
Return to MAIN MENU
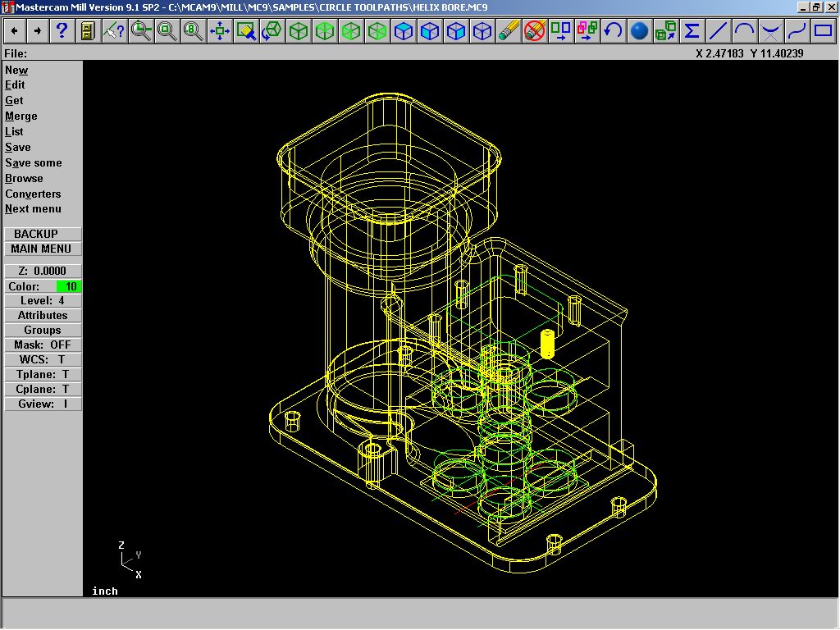point(43,249)
